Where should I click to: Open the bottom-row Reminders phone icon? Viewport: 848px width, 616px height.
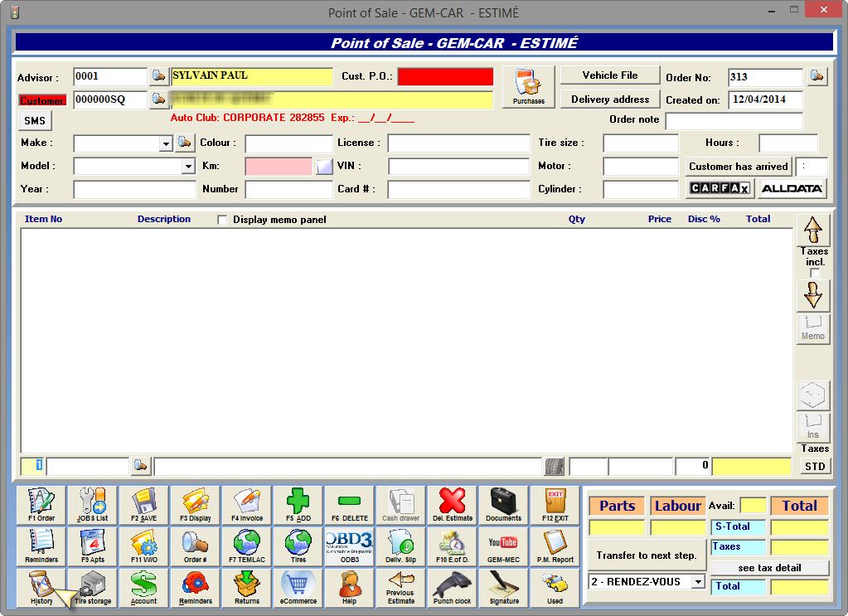(x=196, y=588)
